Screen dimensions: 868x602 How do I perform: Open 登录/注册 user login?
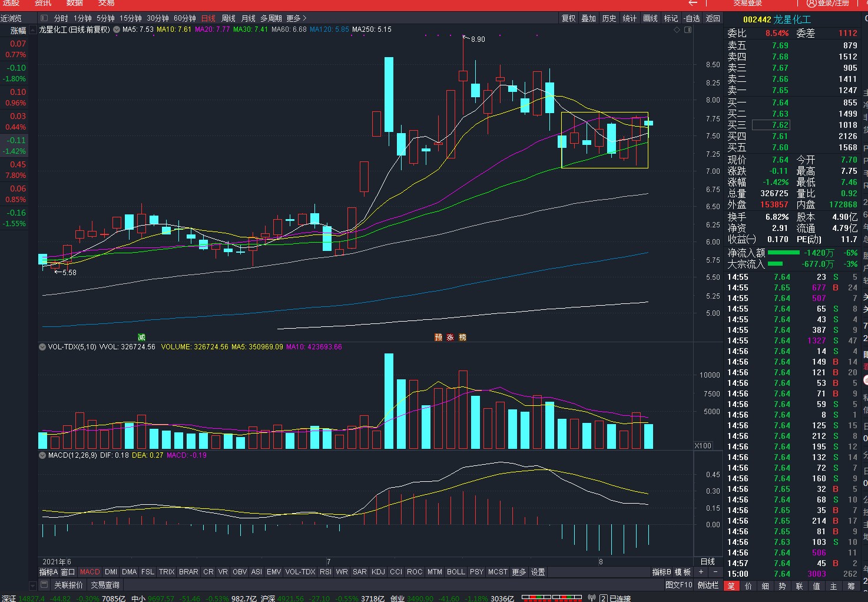click(828, 3)
